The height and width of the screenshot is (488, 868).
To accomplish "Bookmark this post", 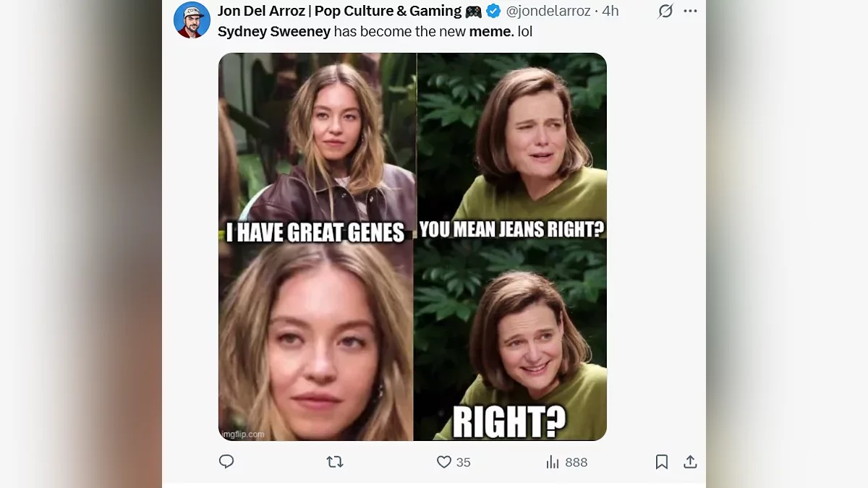I will coord(661,462).
